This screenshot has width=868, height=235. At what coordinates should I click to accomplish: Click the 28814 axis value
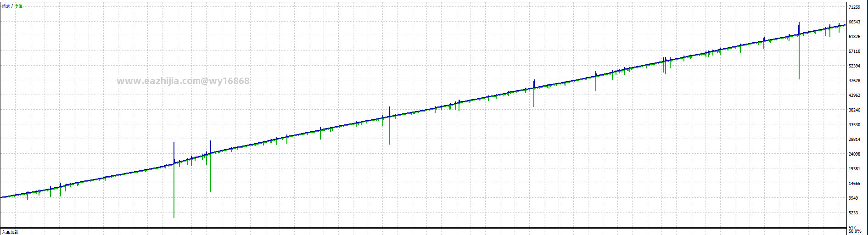854,140
